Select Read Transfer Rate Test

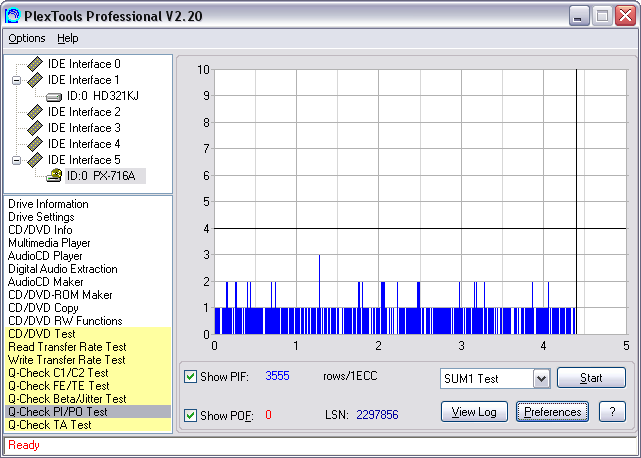pyautogui.click(x=88, y=347)
